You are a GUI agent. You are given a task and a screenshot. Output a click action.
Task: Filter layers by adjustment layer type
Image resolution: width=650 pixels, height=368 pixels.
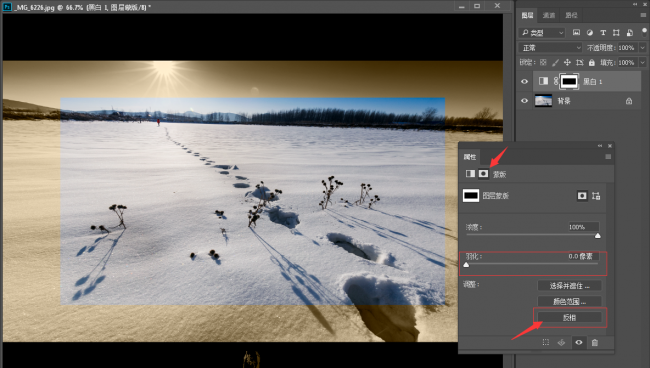(589, 33)
